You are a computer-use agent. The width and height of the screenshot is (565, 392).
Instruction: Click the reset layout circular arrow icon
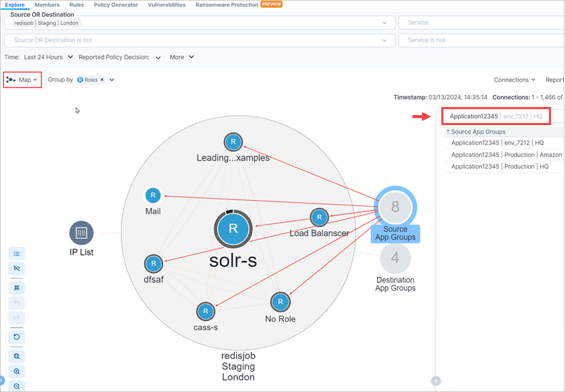click(x=17, y=336)
